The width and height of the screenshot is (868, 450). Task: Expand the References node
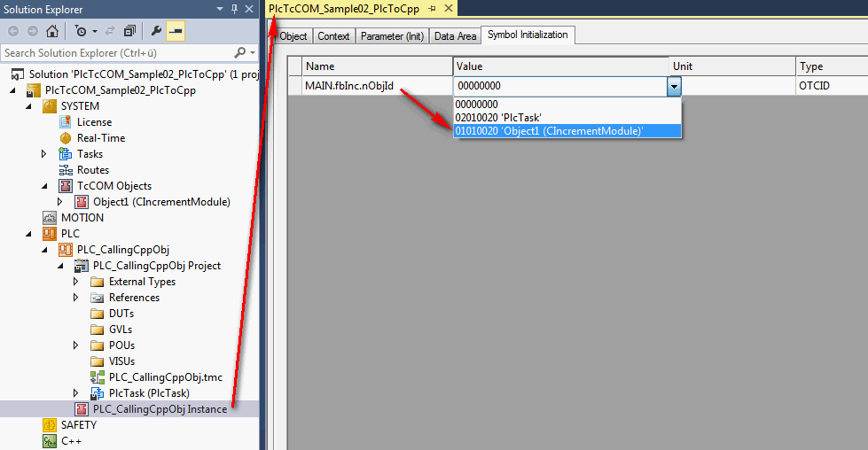click(x=76, y=298)
